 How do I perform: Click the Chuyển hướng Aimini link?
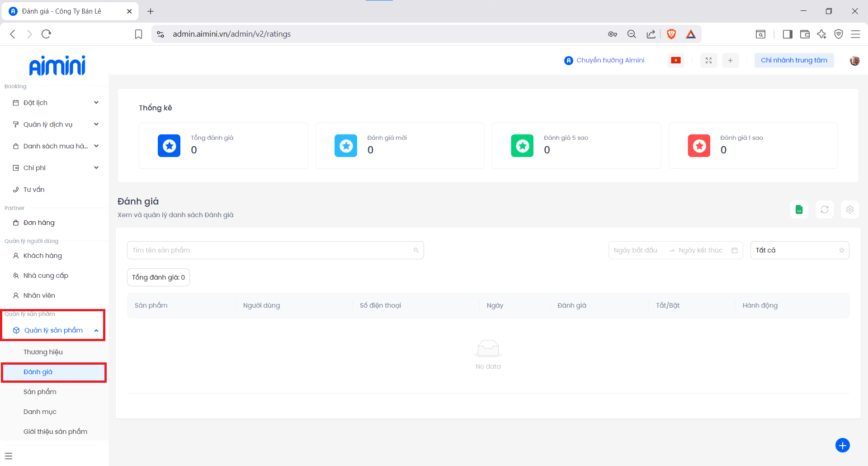[604, 60]
